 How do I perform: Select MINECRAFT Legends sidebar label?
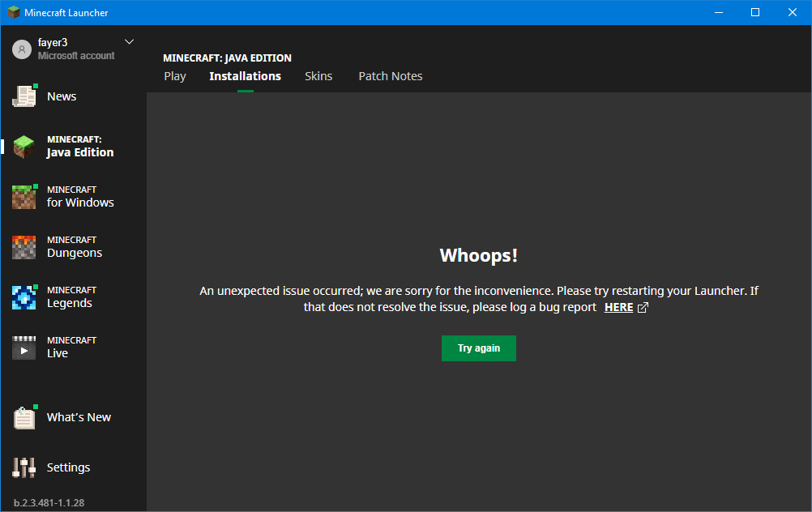71,297
